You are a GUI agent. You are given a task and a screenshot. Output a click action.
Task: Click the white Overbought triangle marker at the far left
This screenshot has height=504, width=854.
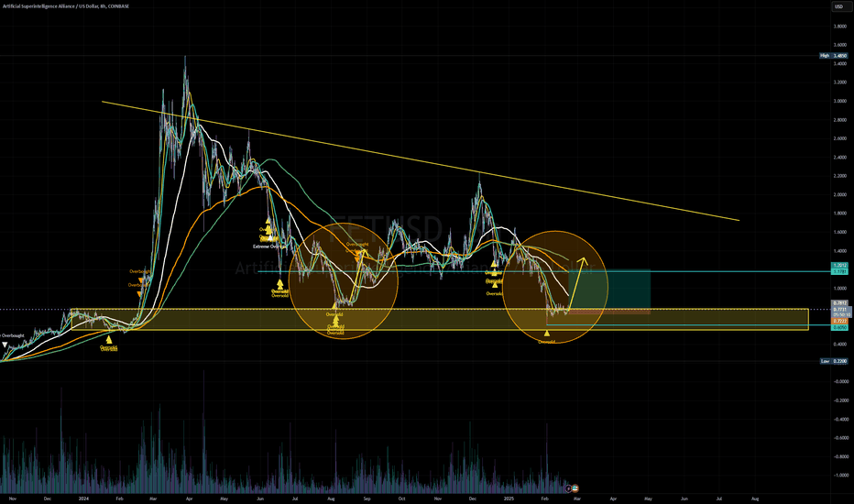pyautogui.click(x=5, y=345)
